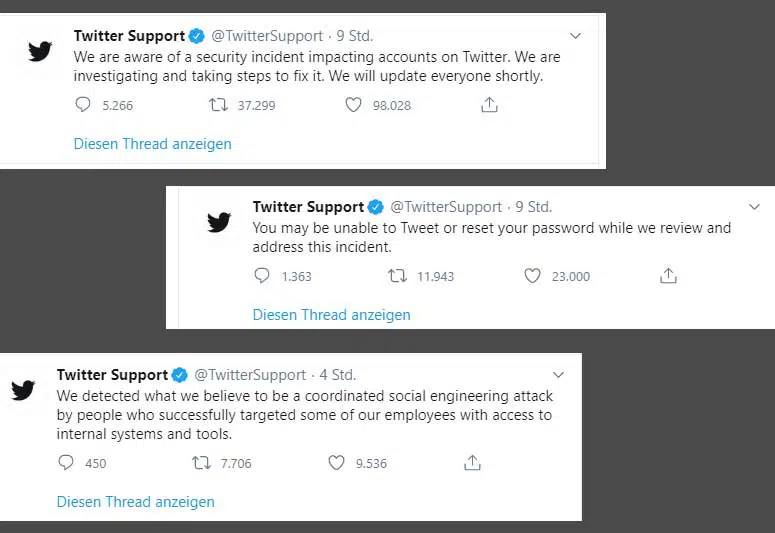Retweet the tweet with 11.943 retweets
This screenshot has height=533, width=775.
point(397,275)
